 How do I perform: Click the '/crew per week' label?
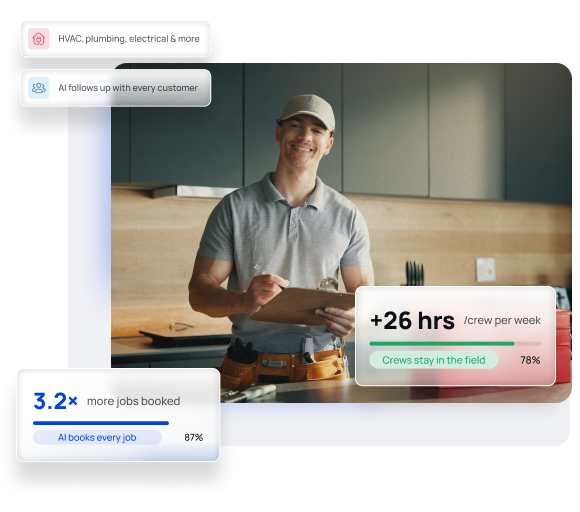click(502, 320)
